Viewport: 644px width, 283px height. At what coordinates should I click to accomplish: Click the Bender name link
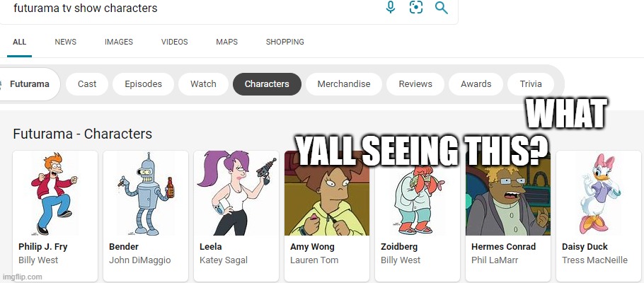(x=124, y=247)
